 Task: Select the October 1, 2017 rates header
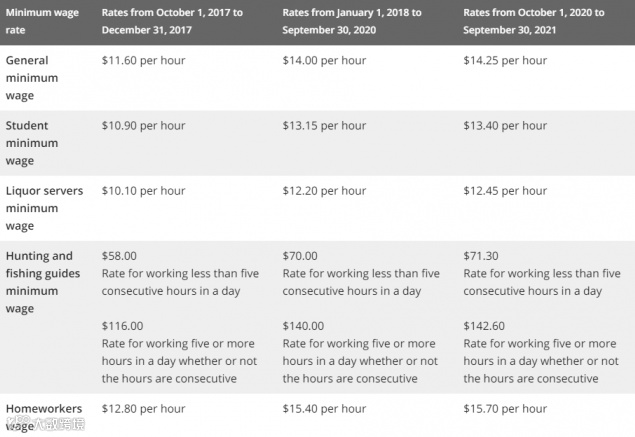172,21
